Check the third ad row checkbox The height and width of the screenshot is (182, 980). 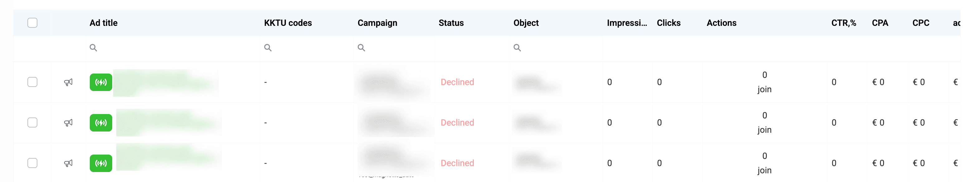(32, 163)
